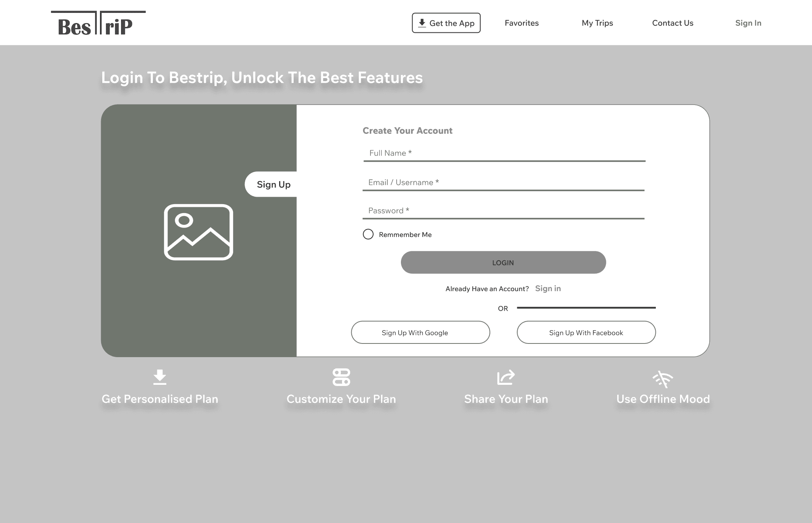Click the BestTrip logo in the header
812x523 pixels.
pos(98,22)
